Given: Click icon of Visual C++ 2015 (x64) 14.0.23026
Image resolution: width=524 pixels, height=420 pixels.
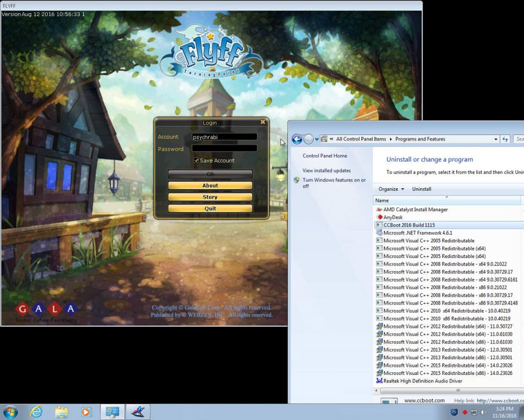Looking at the screenshot, I should tap(379, 365).
